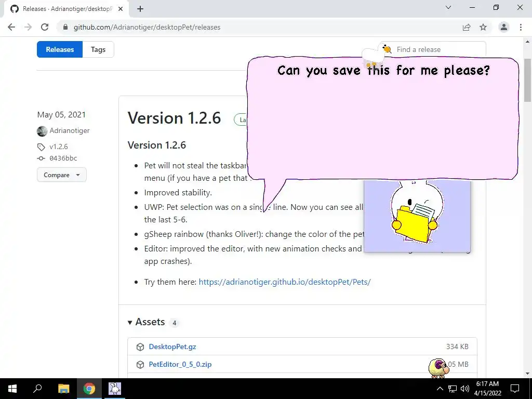Click the 'May 05, 2021' release date

(61, 115)
